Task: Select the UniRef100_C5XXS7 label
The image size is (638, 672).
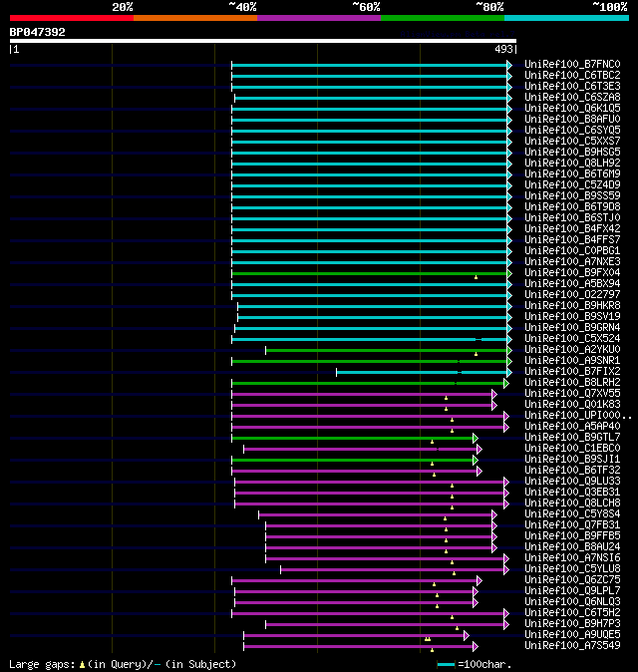Action: coord(572,141)
